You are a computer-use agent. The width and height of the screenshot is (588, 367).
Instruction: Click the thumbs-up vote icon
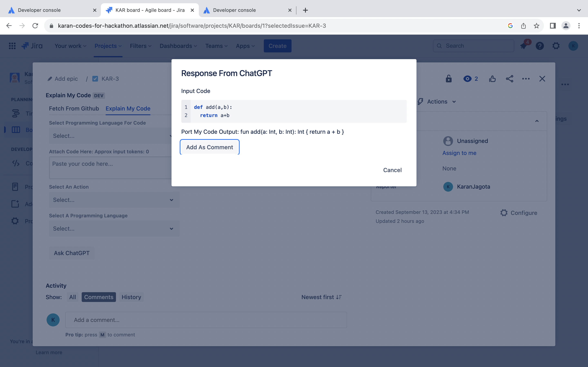click(x=492, y=79)
